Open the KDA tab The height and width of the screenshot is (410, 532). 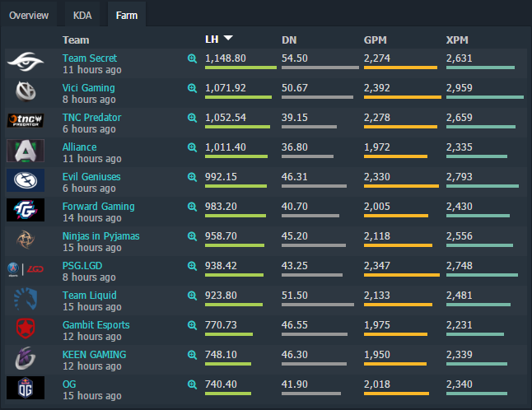[x=82, y=16]
